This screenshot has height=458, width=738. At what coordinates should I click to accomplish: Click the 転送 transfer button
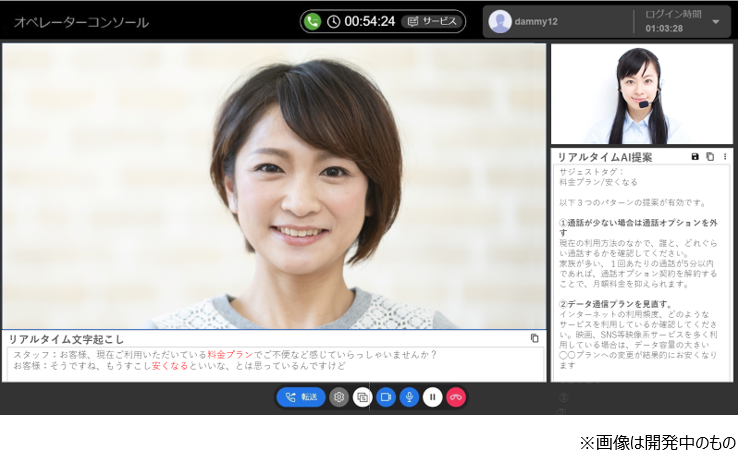click(301, 397)
